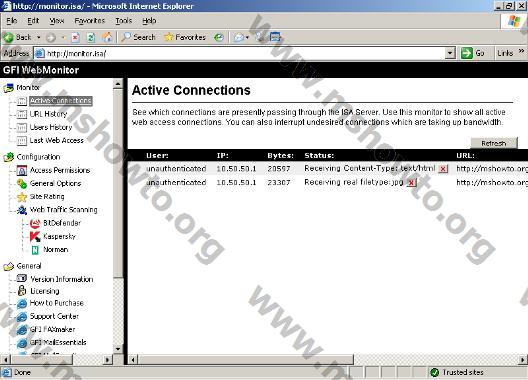Click inside the Address bar field

[x=240, y=53]
